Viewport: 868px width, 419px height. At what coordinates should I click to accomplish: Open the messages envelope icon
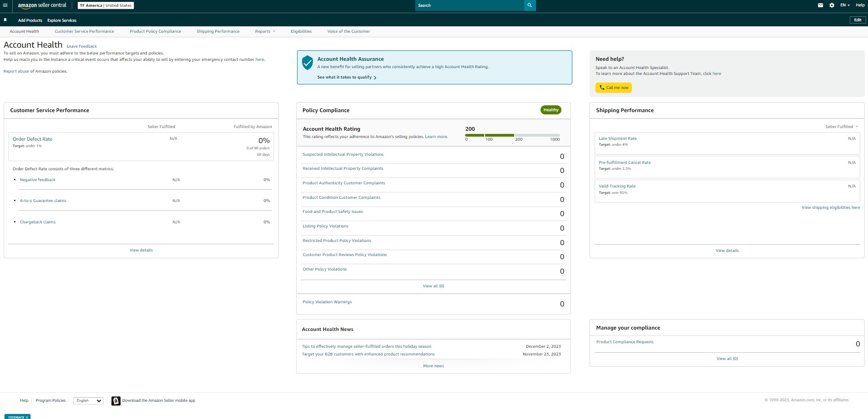pyautogui.click(x=820, y=5)
